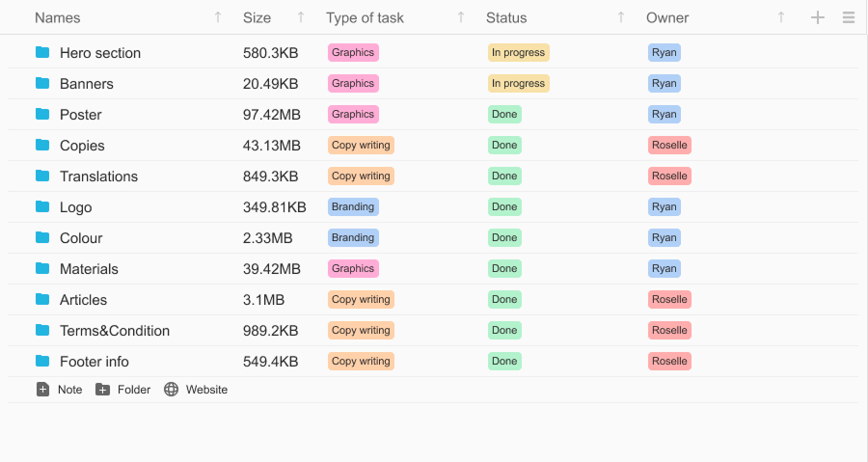The height and width of the screenshot is (462, 868).
Task: Click the Terms&Condition folder icon
Action: tap(42, 330)
